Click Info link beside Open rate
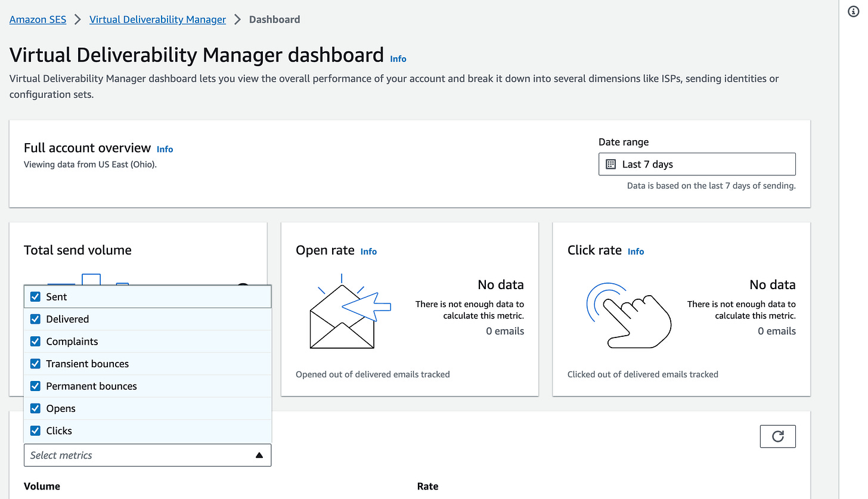This screenshot has width=868, height=499. (368, 252)
